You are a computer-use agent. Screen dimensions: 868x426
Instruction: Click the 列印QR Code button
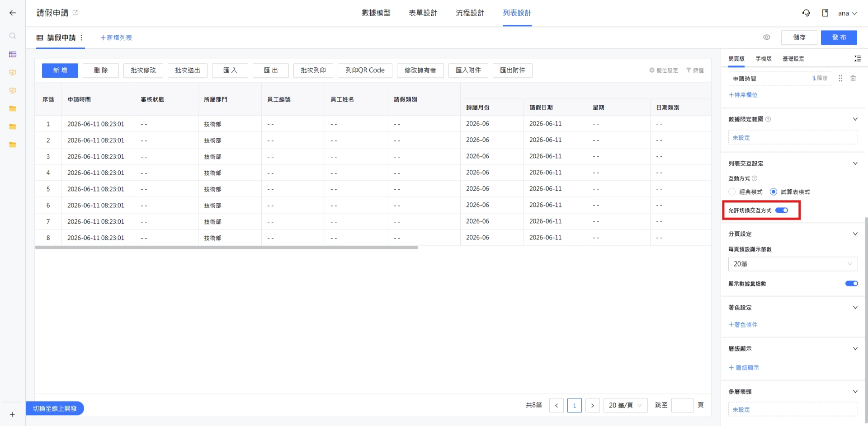365,70
